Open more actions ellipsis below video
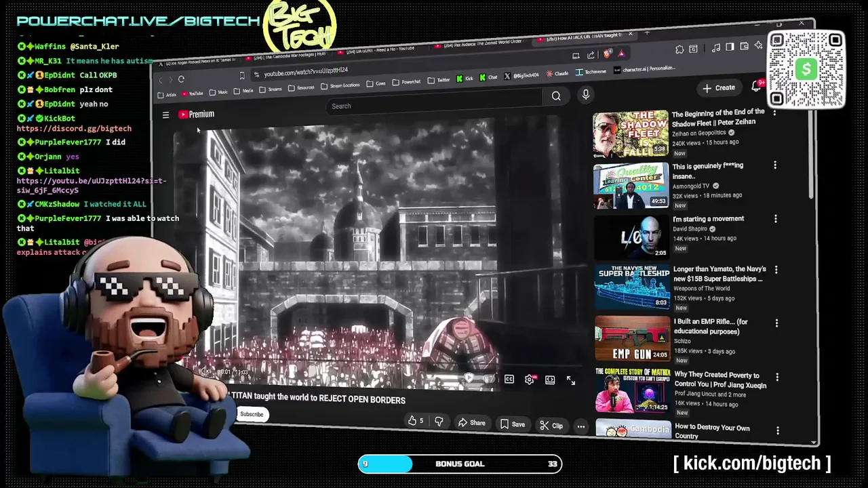 click(581, 426)
